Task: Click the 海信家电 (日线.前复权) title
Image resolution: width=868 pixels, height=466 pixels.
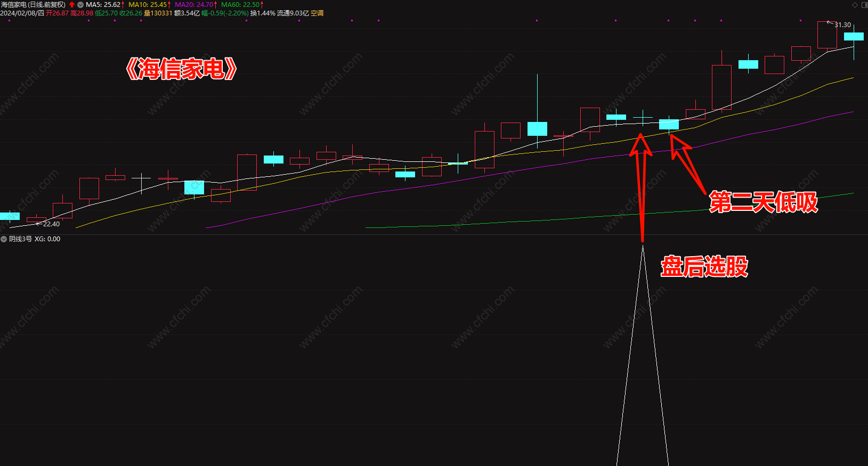Action: 33,5
